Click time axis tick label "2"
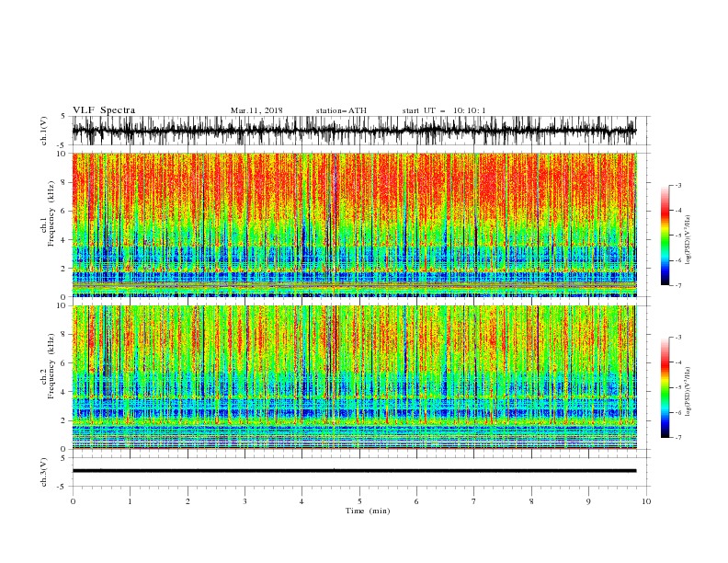Image resolution: width=728 pixels, height=563 pixels. point(188,501)
